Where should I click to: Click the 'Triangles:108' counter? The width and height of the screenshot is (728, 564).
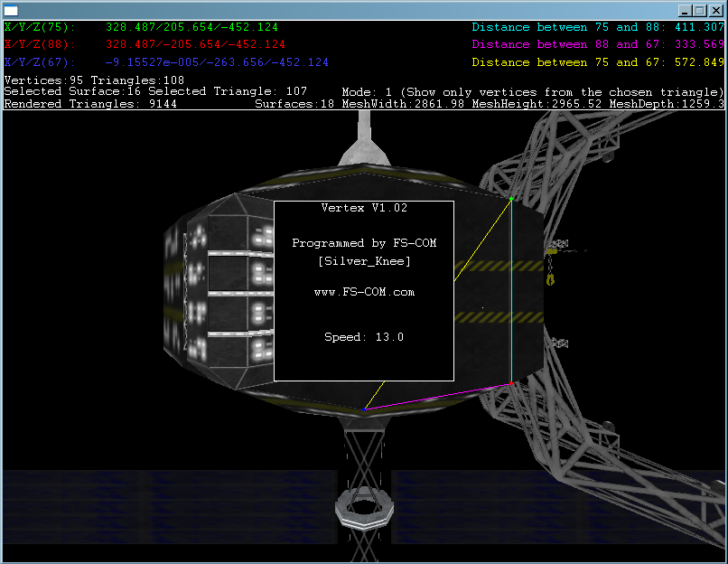[137, 80]
